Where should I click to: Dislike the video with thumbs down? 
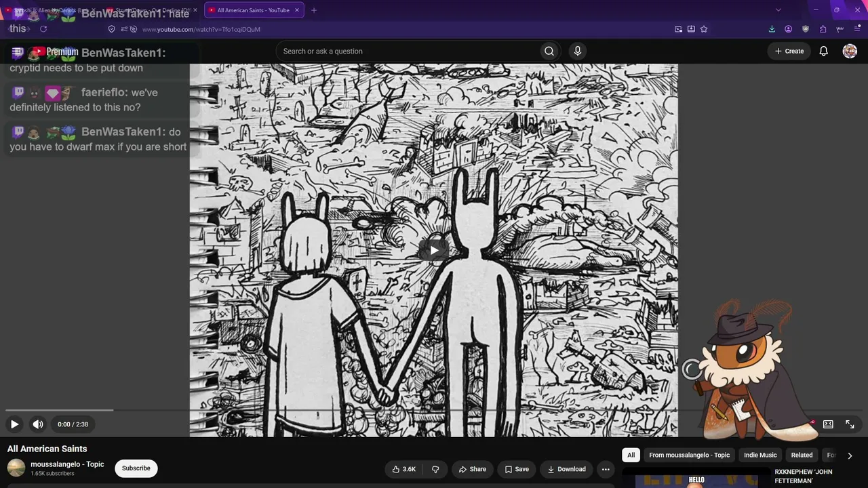[435, 469]
